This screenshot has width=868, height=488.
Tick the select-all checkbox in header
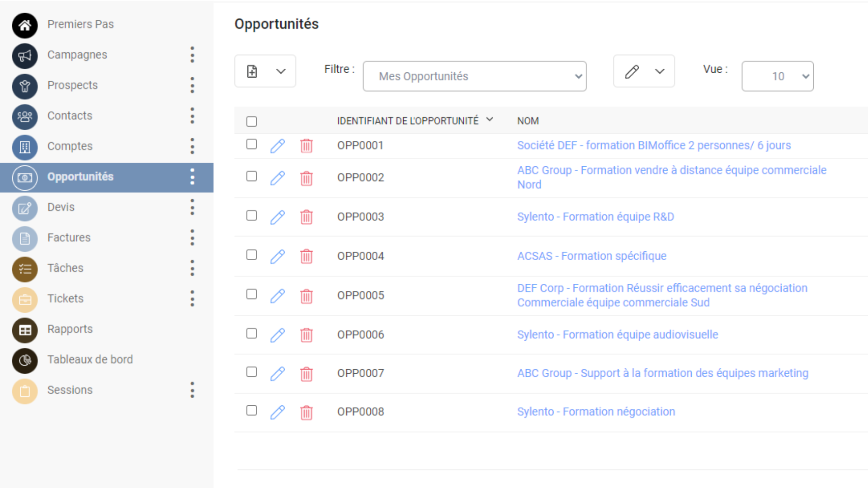pos(252,122)
